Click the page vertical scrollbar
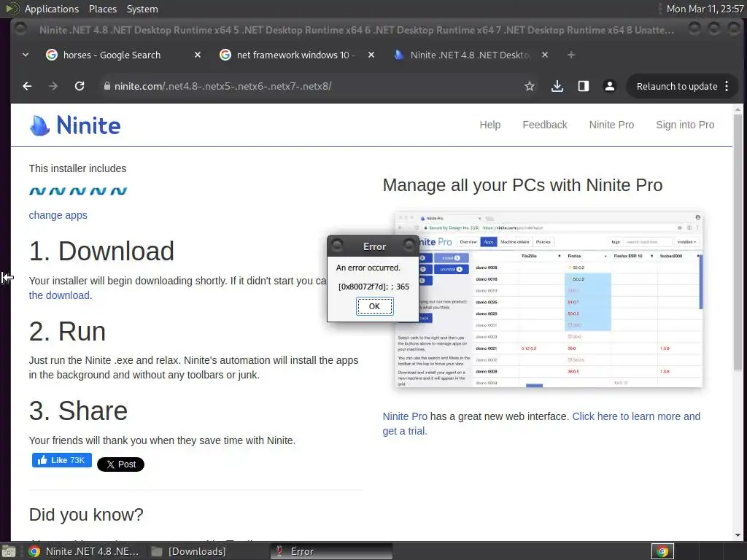 point(738,242)
